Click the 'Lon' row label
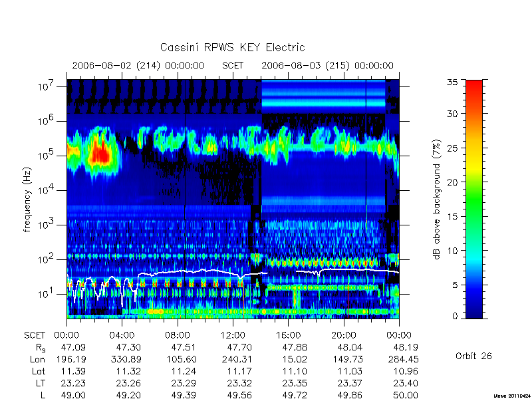This screenshot has height=399, width=532. pos(38,359)
